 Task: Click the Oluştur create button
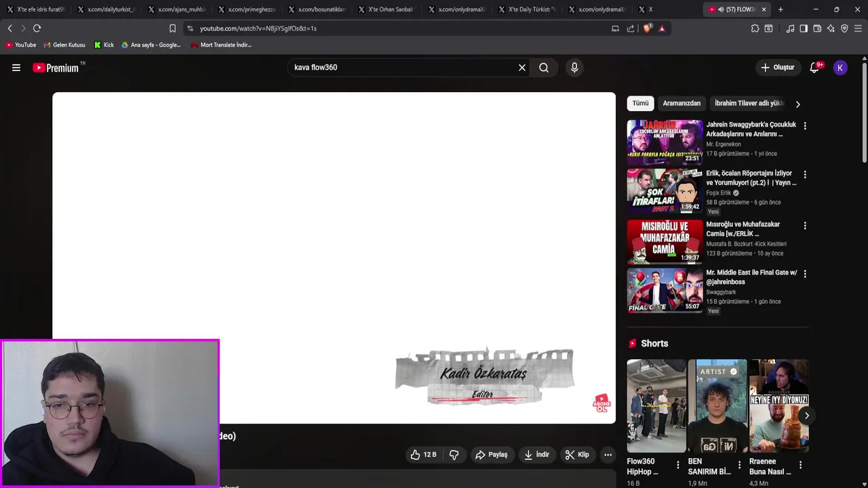(777, 68)
